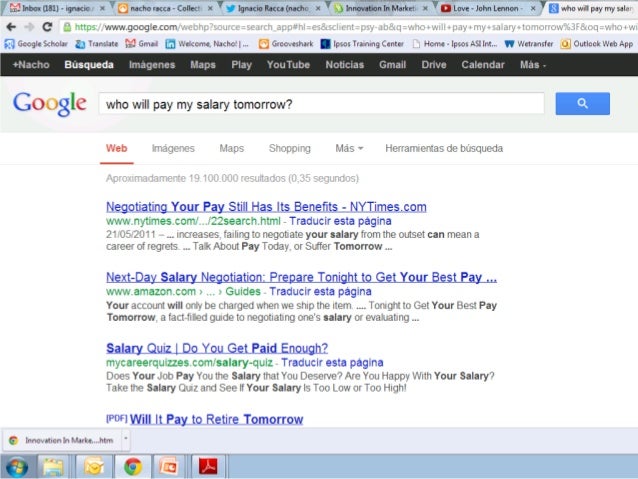Open Play in Google bar
638x479 pixels.
(x=241, y=65)
